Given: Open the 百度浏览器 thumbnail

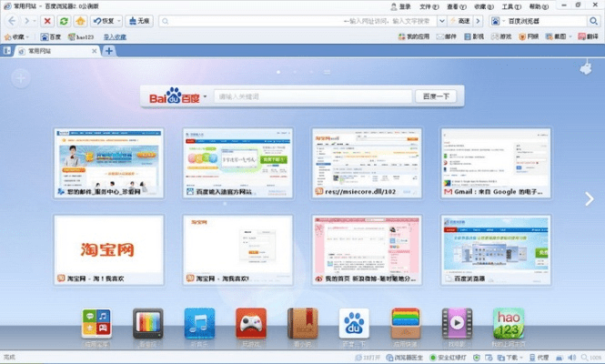Looking at the screenshot, I should click(496, 250).
